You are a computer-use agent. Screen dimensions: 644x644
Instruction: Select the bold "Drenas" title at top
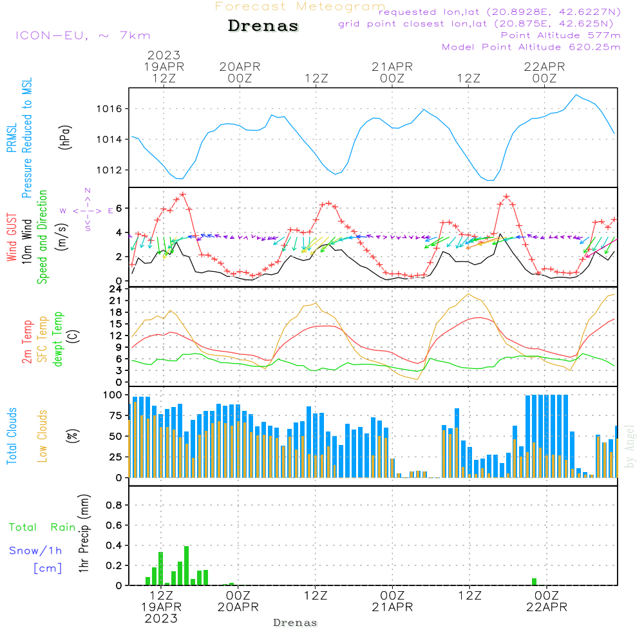coord(263,26)
